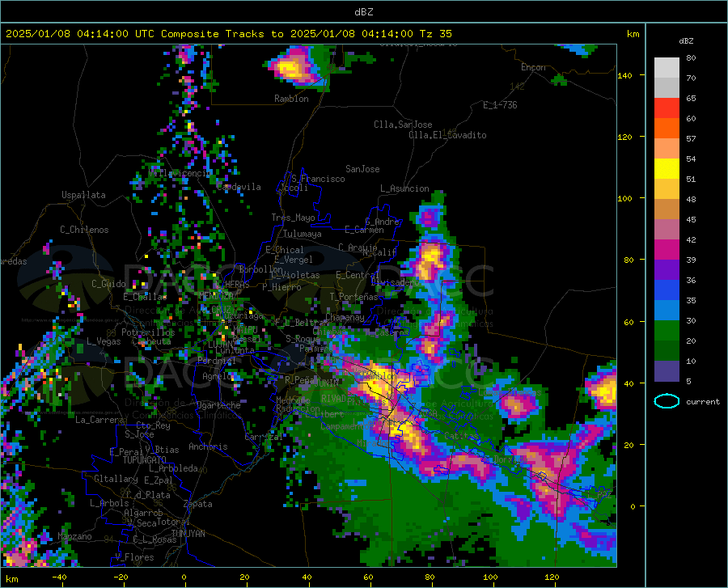Click the dBZ title at top
Image resolution: width=728 pixels, height=588 pixels.
363,11
